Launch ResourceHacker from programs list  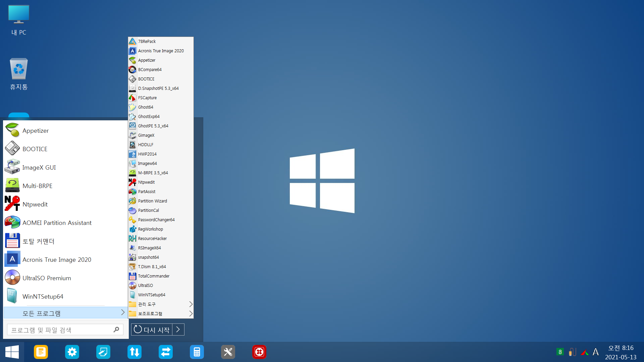pyautogui.click(x=161, y=238)
